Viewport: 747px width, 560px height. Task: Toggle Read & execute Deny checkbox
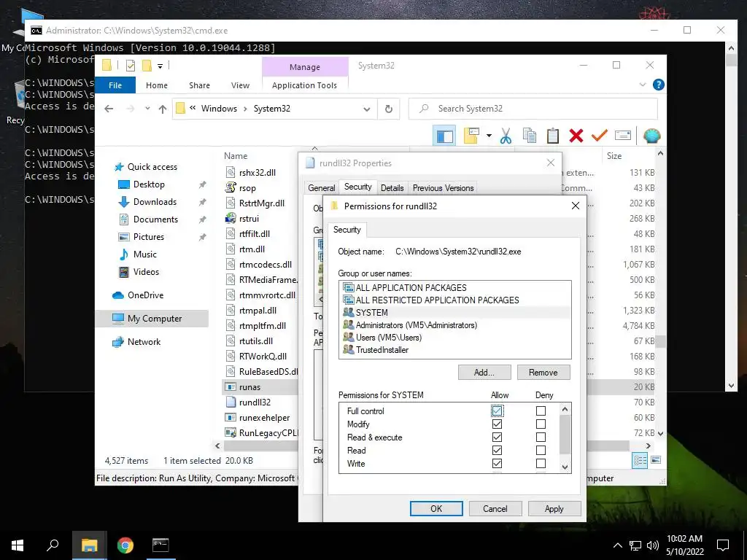[x=541, y=437]
